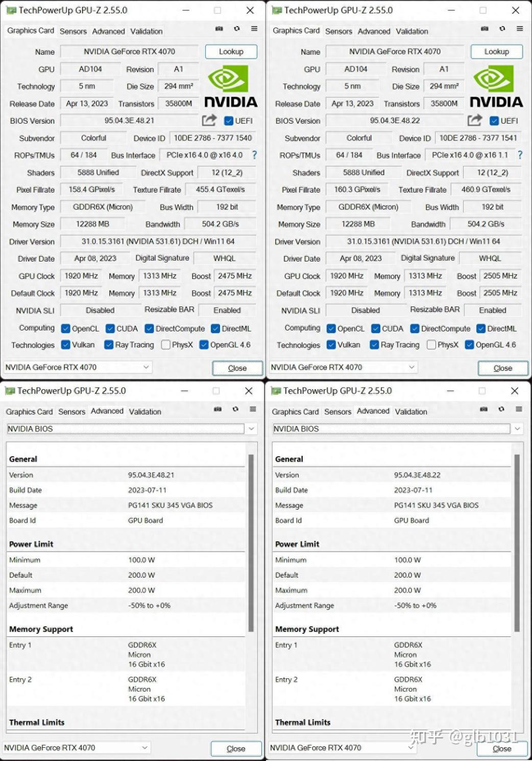The height and width of the screenshot is (761, 532).
Task: Click BIOS share icon for version 95.04.3E.48.22
Action: (475, 120)
